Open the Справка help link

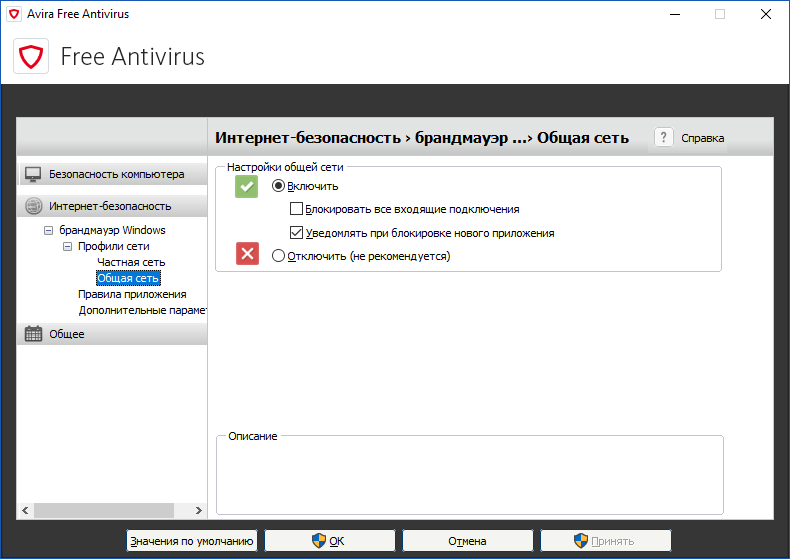[702, 138]
